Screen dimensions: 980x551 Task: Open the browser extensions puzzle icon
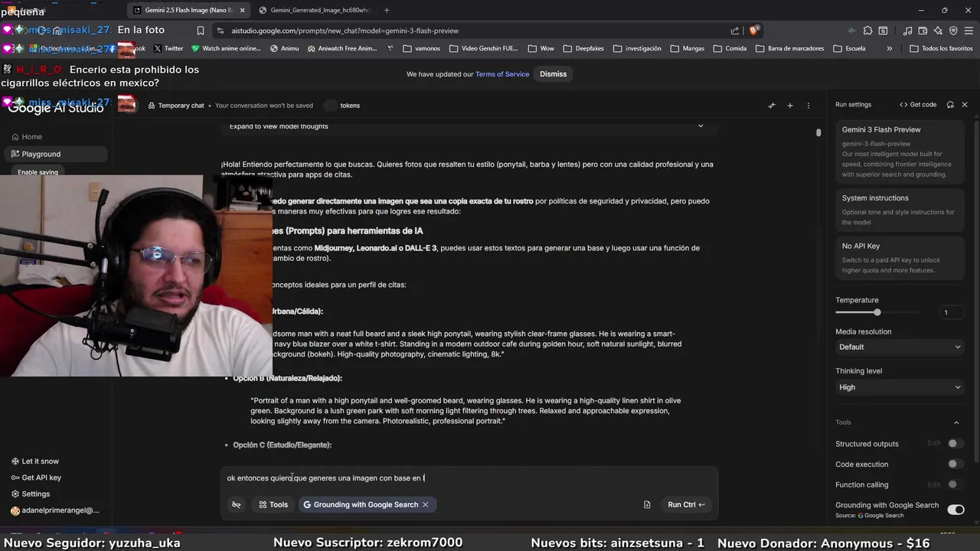click(x=867, y=31)
